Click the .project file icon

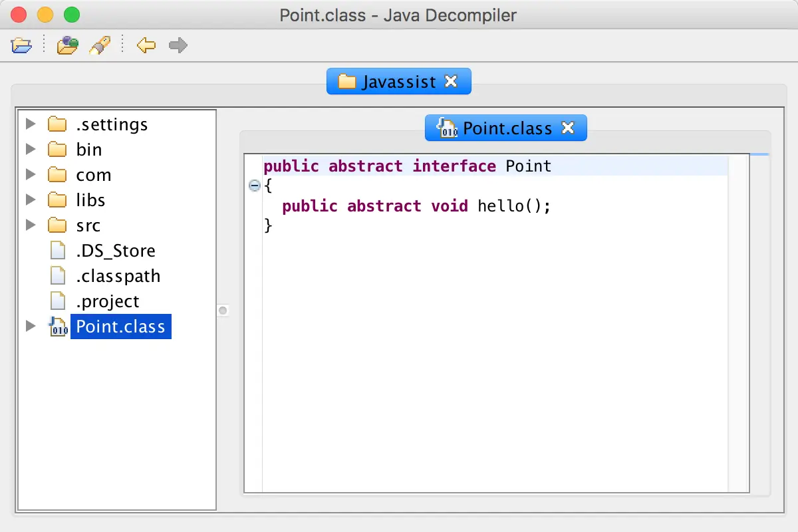pyautogui.click(x=59, y=301)
